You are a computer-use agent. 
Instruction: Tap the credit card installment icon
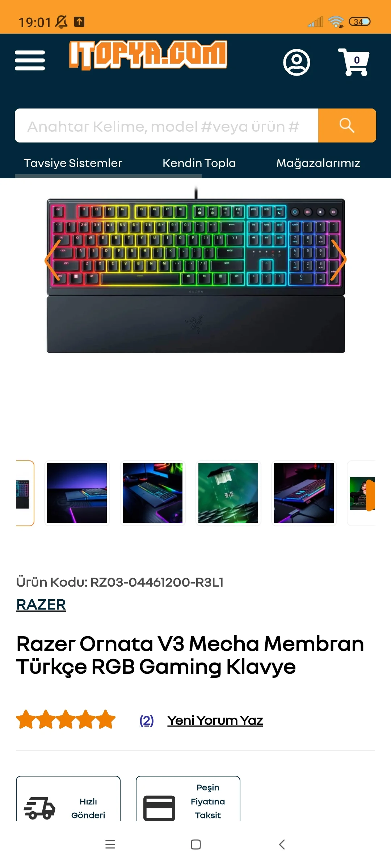(x=159, y=808)
